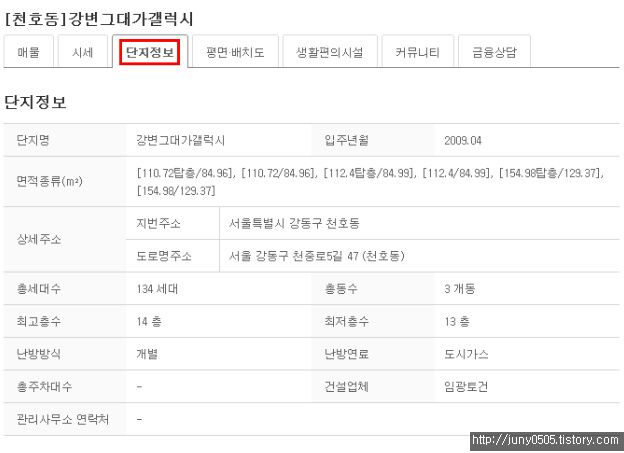Viewport: 624px width, 453px height.
Task: Click the 총주차대수 label
Action: click(44, 387)
